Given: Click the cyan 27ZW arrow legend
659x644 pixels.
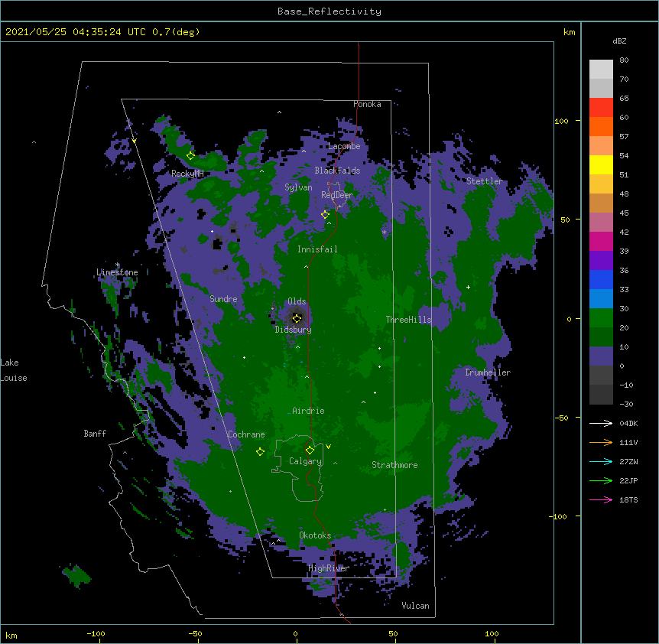Looking at the screenshot, I should pyautogui.click(x=601, y=461).
